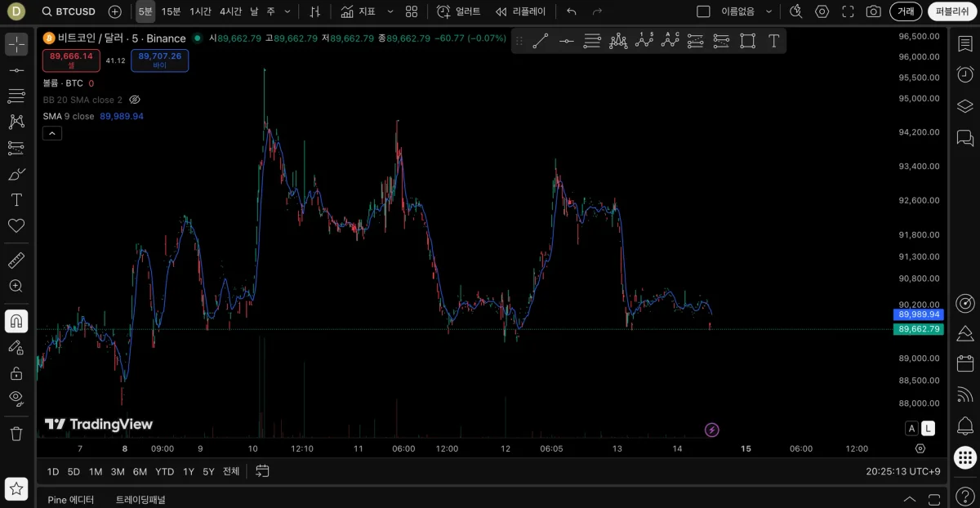
Task: Click the blue buy price button
Action: pos(159,60)
